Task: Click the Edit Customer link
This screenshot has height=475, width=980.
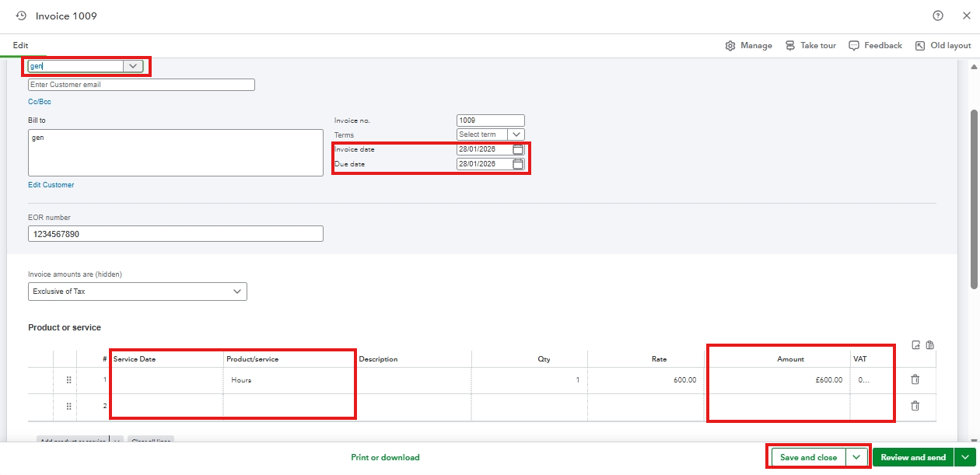Action: coord(51,185)
